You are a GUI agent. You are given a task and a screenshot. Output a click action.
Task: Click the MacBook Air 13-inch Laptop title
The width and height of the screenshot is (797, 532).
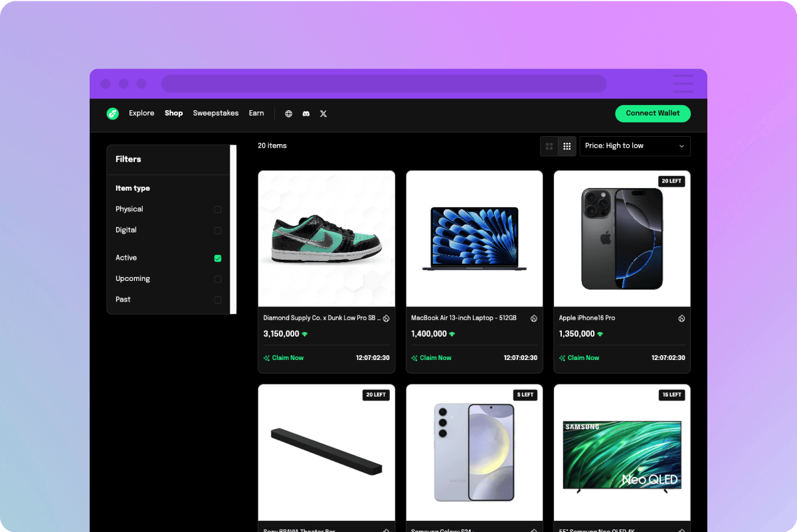[x=464, y=318]
